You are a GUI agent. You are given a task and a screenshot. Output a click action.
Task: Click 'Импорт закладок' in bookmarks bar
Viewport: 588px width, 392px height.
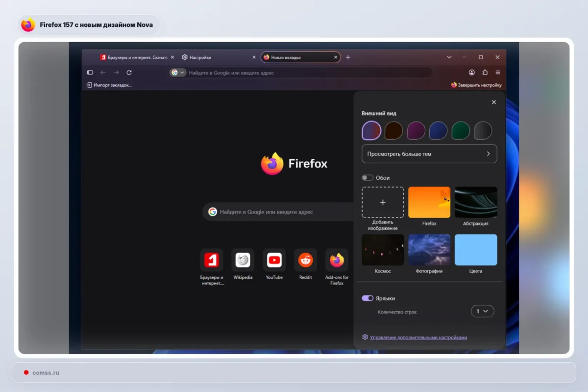[x=109, y=85]
